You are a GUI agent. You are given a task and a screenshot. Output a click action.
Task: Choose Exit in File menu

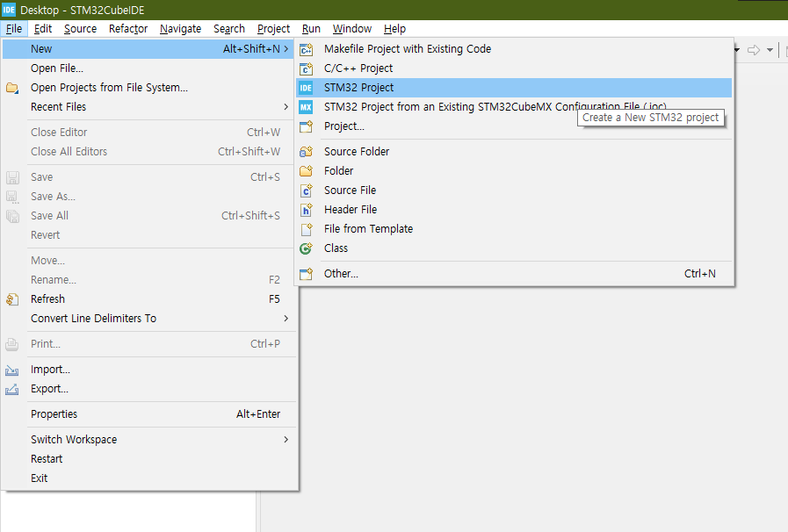click(x=148, y=478)
